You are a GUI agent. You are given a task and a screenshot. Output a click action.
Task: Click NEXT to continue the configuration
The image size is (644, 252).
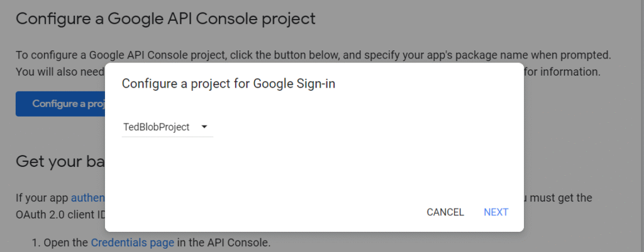[x=496, y=212]
